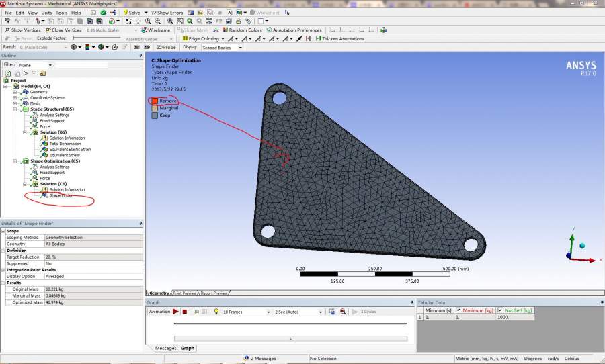This screenshot has width=605, height=364.
Task: Click the 3D body view icon after coordinate icons
Action: (x=383, y=30)
